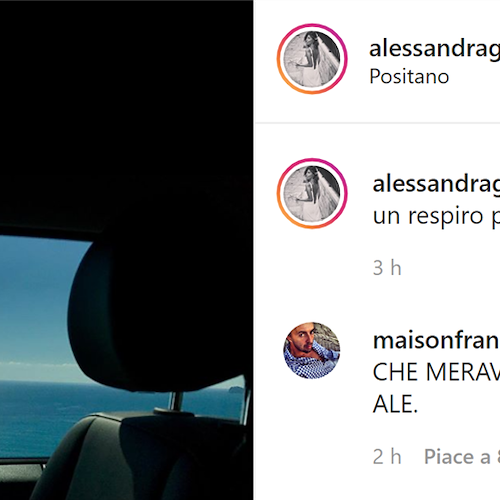The width and height of the screenshot is (500, 500).
Task: Open the story from the header profile avatar
Action: pos(312,59)
